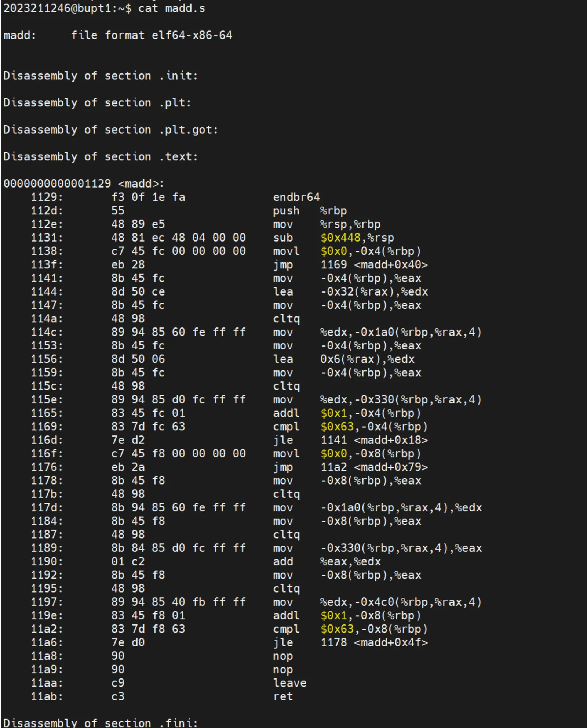Click jle target '1141 <madd+0x18>'

tap(374, 440)
